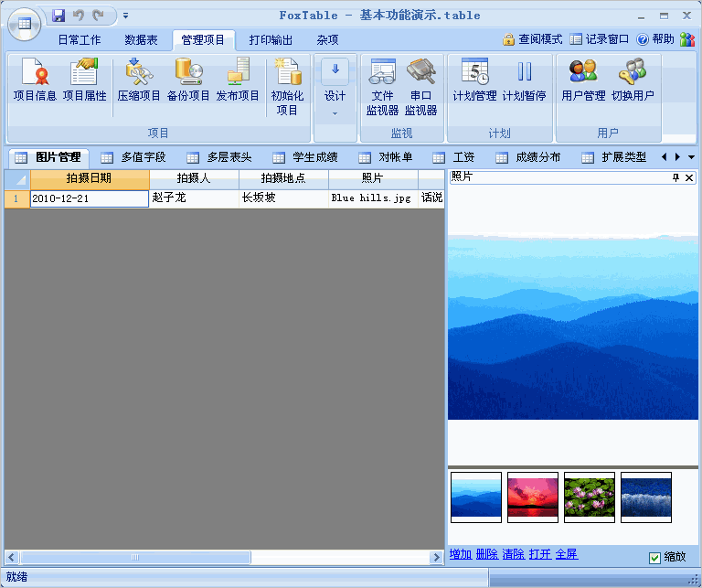Click the 拍摄地点 column header
This screenshot has height=588, width=702.
pyautogui.click(x=283, y=178)
